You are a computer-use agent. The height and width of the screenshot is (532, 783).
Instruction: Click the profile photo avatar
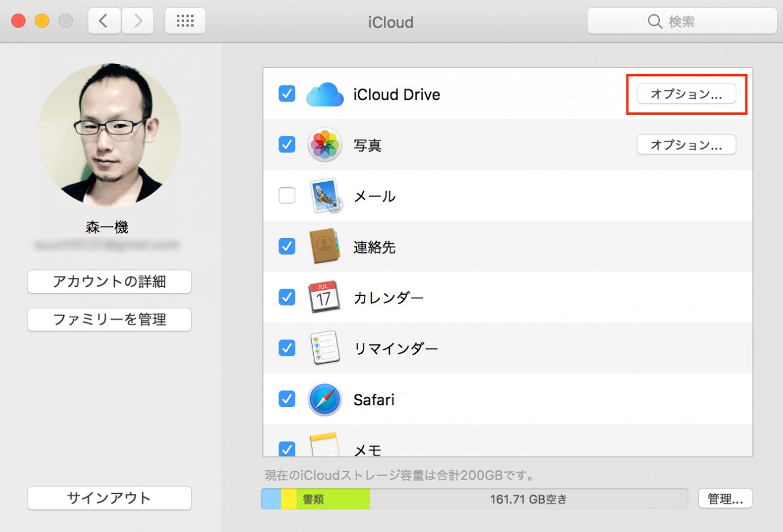(109, 135)
